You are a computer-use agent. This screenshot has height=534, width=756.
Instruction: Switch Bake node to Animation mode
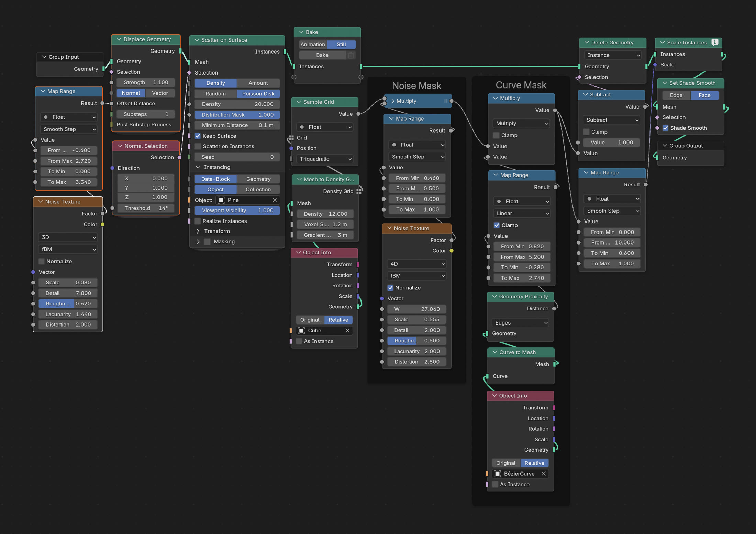[x=312, y=45]
